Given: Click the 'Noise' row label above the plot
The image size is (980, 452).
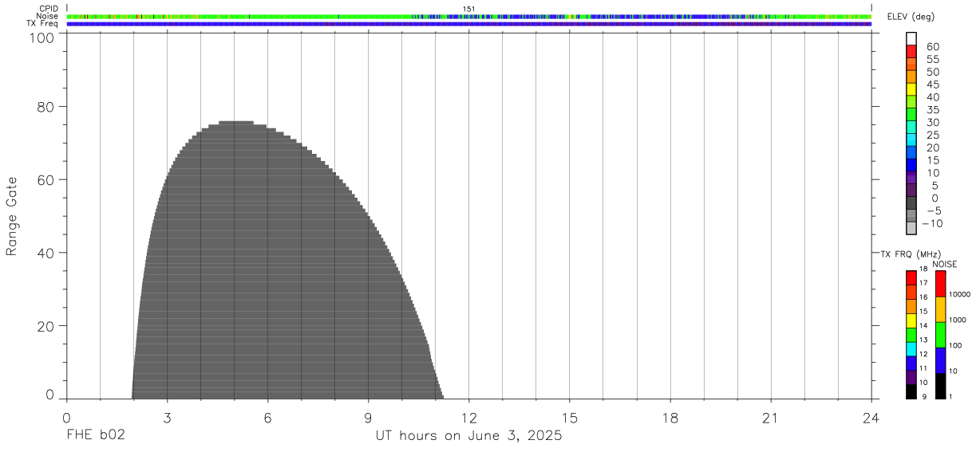Looking at the screenshot, I should 48,16.
